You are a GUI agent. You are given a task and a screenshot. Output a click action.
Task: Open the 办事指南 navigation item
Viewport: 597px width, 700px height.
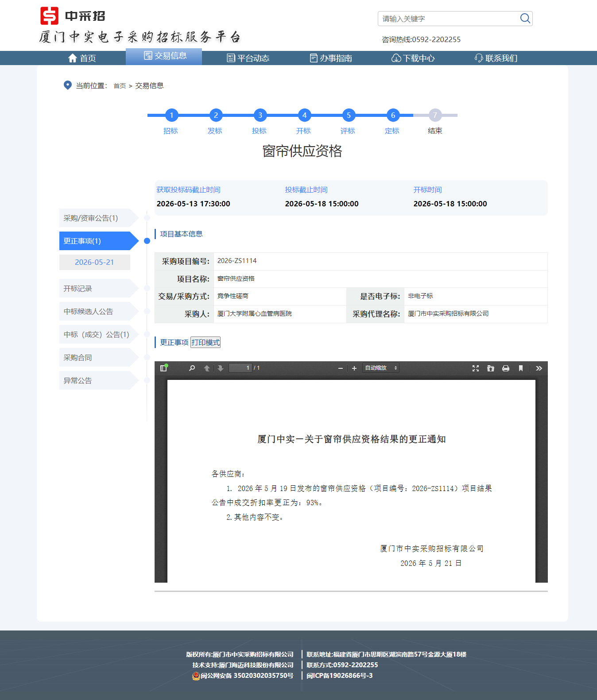[331, 58]
